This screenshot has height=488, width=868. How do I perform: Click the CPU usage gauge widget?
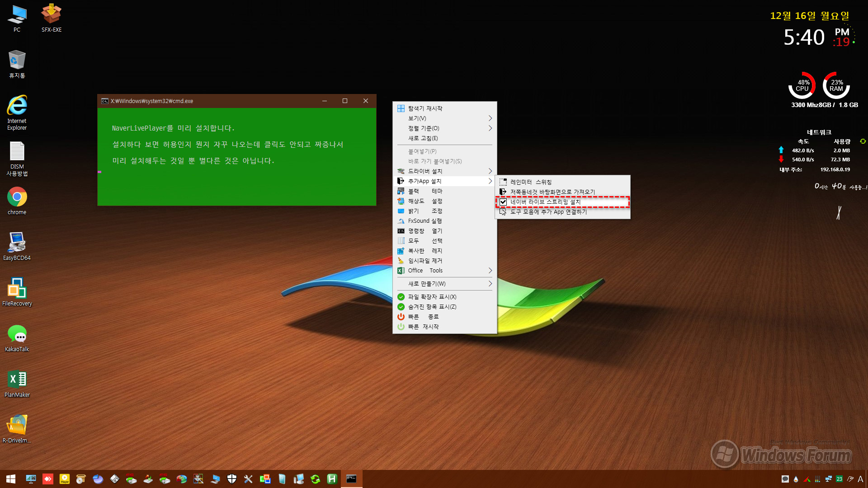802,85
